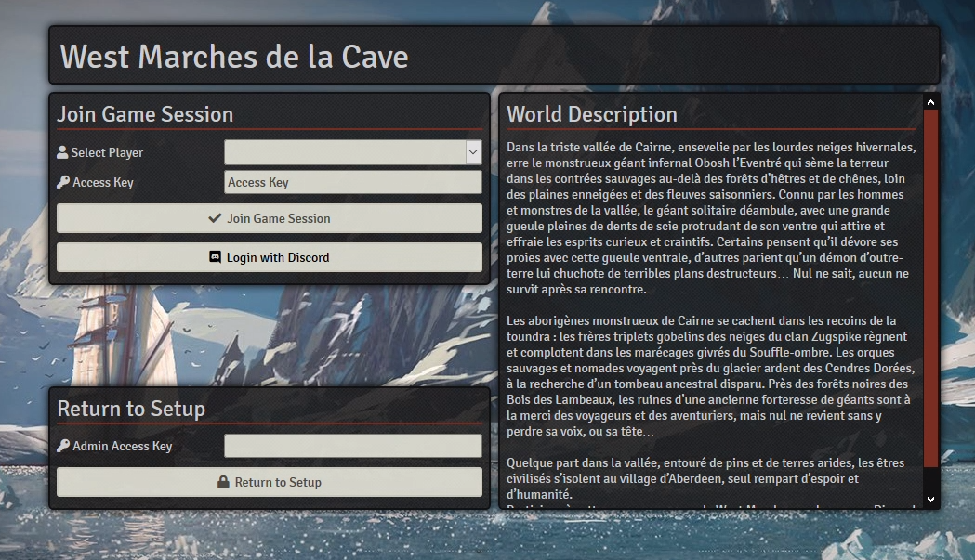Click the World Description heading
The width and height of the screenshot is (975, 560).
coord(592,114)
